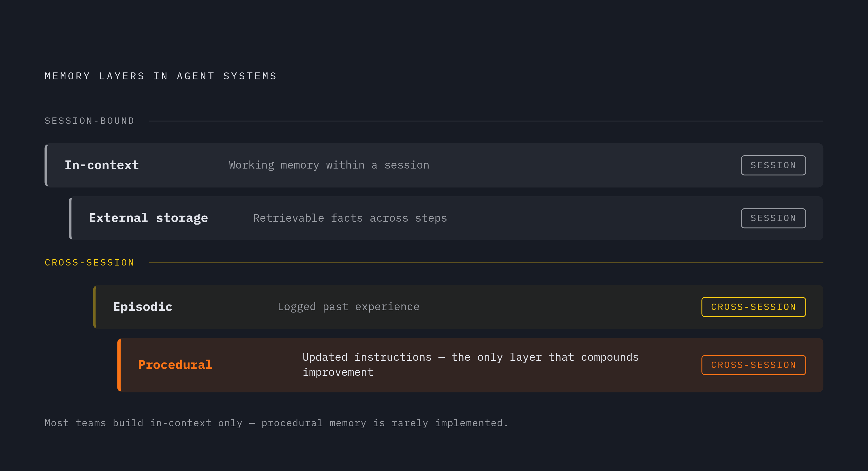Image resolution: width=868 pixels, height=471 pixels.
Task: Click 'Retrievable facts across steps' description
Action: [x=350, y=218]
